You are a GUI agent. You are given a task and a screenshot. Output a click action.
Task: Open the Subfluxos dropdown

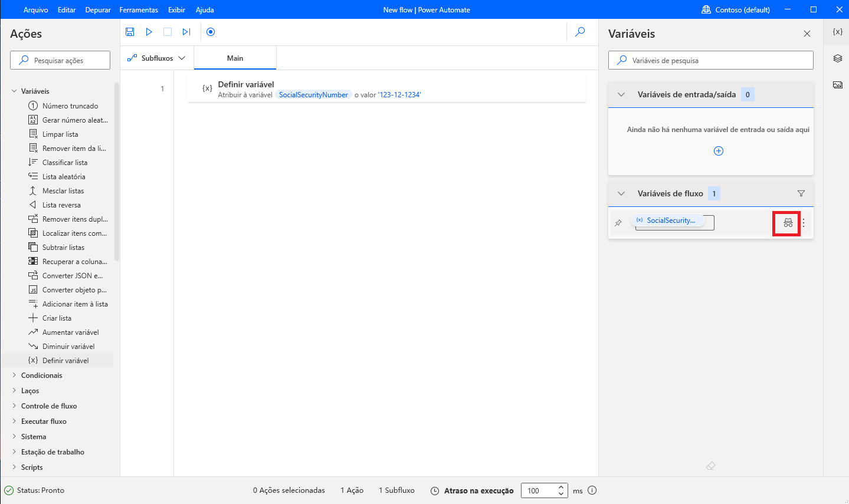tap(156, 58)
